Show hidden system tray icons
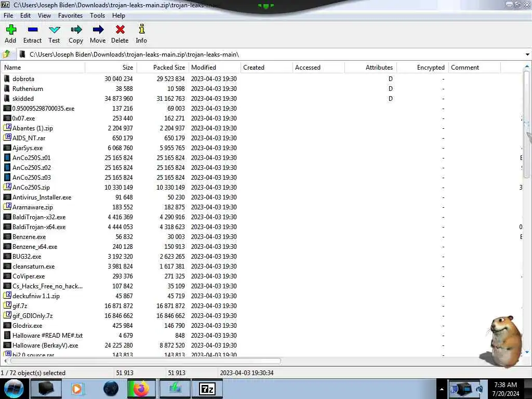Screen dimensions: 532x399 442,389
